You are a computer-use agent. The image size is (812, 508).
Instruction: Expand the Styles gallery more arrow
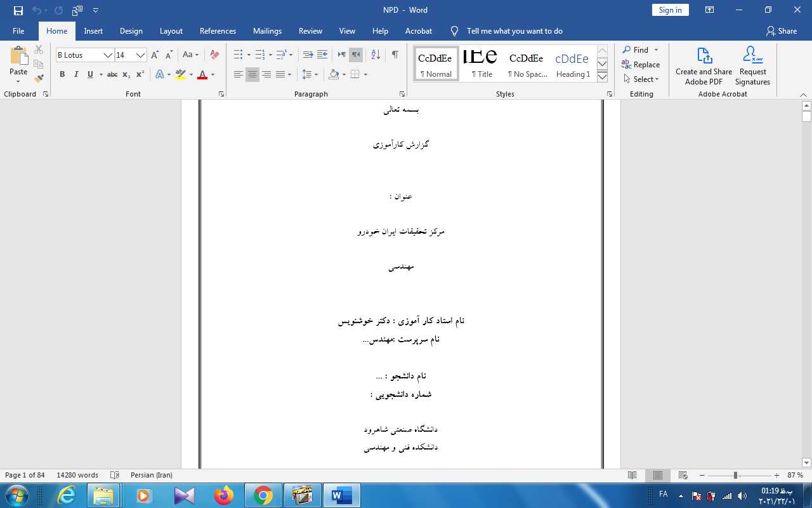click(x=603, y=77)
